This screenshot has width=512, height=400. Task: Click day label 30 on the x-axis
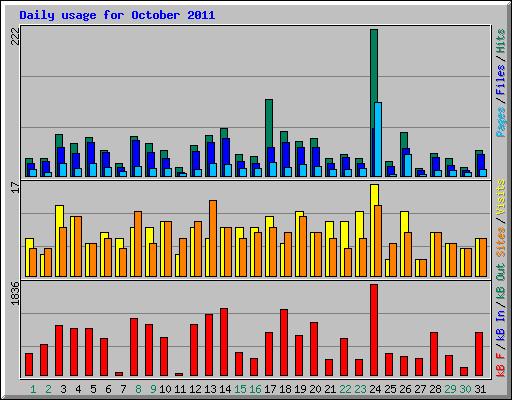465,389
